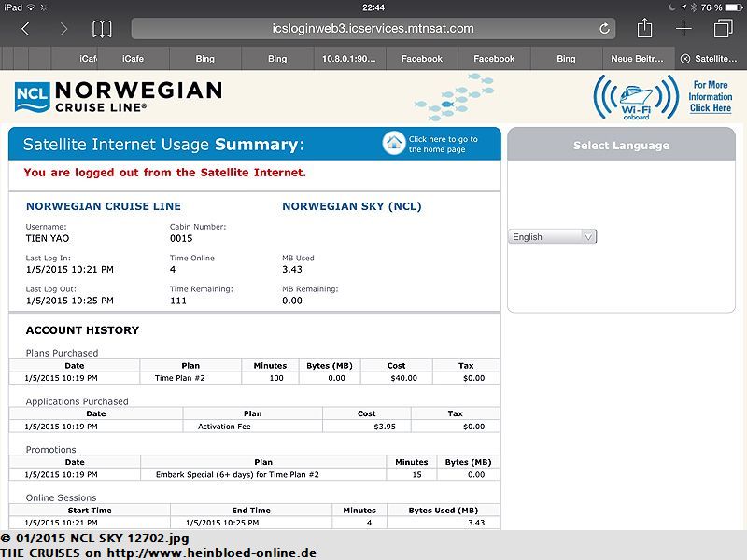Show all open tabs overview icon
747x560 pixels.
(723, 28)
